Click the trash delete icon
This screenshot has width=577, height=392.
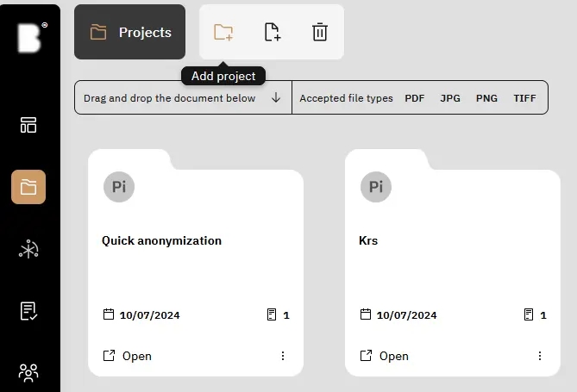coord(320,33)
